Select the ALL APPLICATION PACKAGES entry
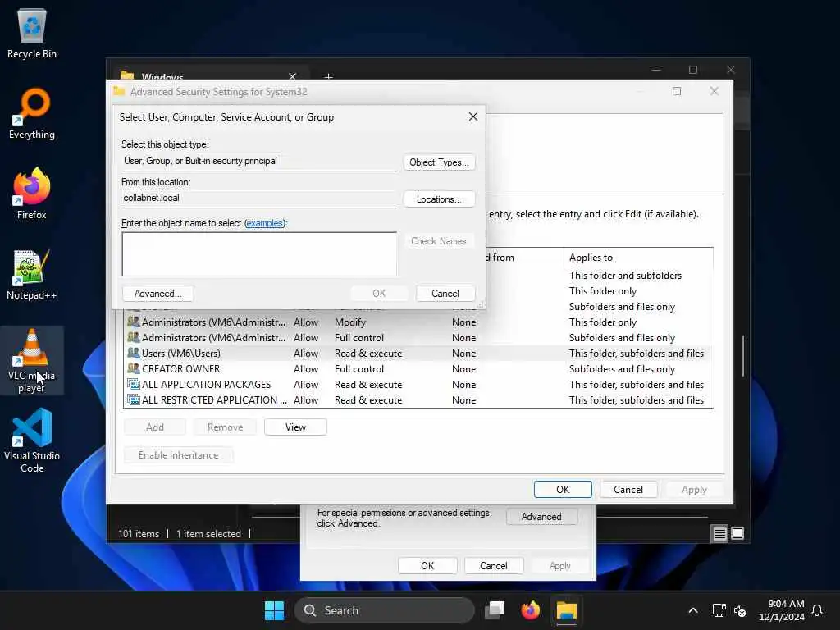The image size is (840, 630). (x=418, y=385)
